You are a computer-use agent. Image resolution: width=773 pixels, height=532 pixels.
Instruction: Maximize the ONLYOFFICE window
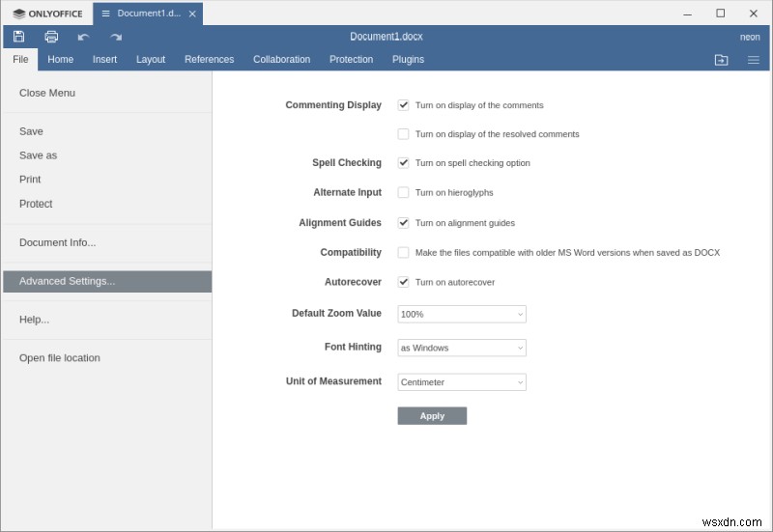click(720, 14)
